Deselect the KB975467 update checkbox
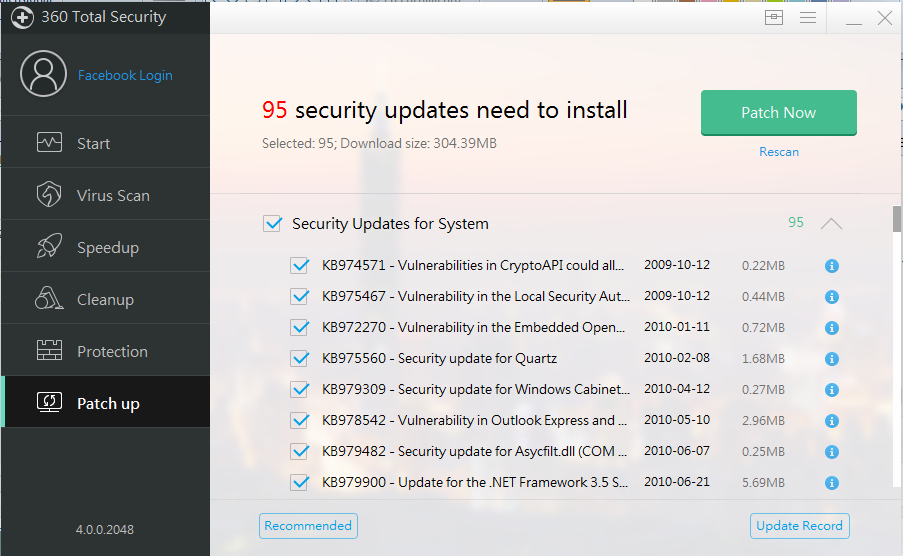 pyautogui.click(x=299, y=296)
